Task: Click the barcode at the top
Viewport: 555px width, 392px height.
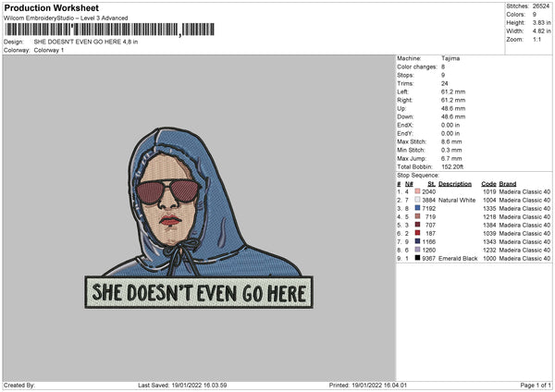Action: click(x=91, y=31)
